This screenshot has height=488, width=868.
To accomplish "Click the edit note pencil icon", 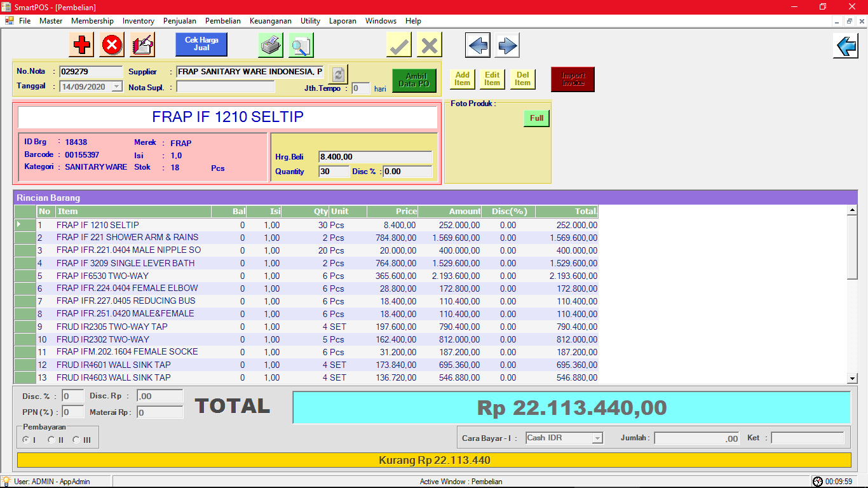I will coord(142,45).
